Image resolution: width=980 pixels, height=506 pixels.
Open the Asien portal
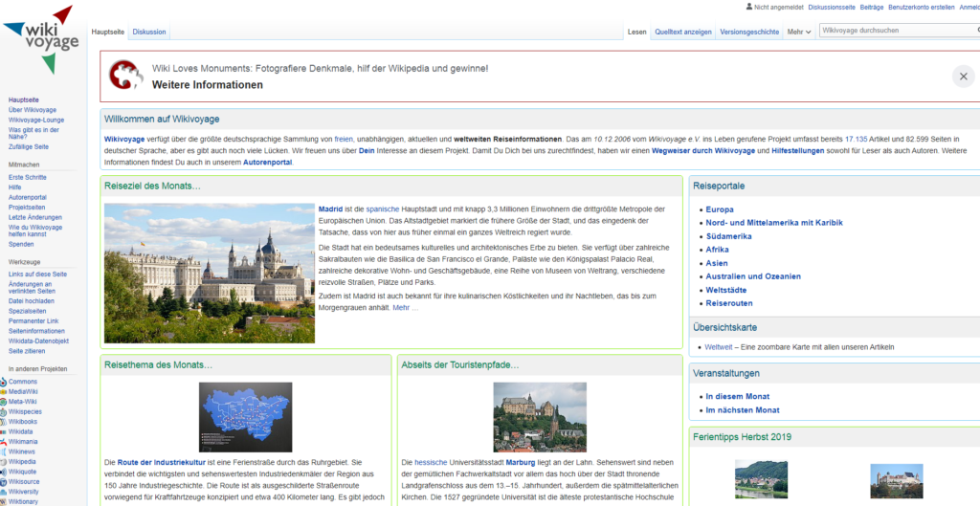coord(717,263)
